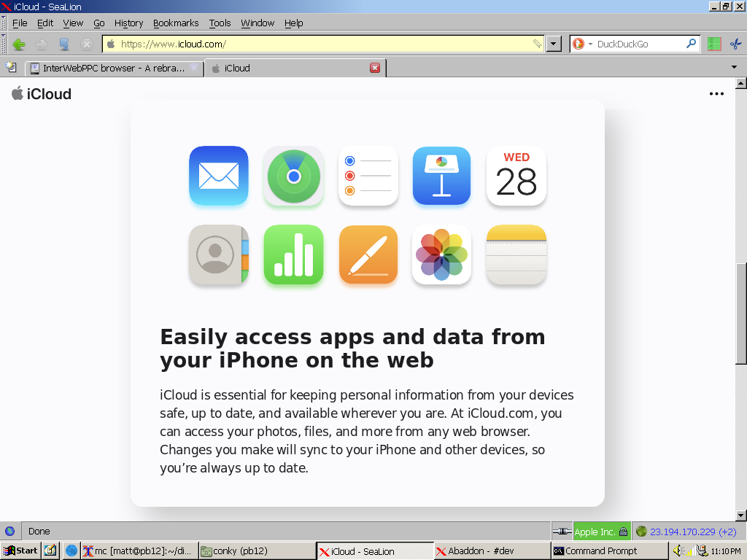Select the iCloud tab
747x560 pixels.
coord(295,68)
